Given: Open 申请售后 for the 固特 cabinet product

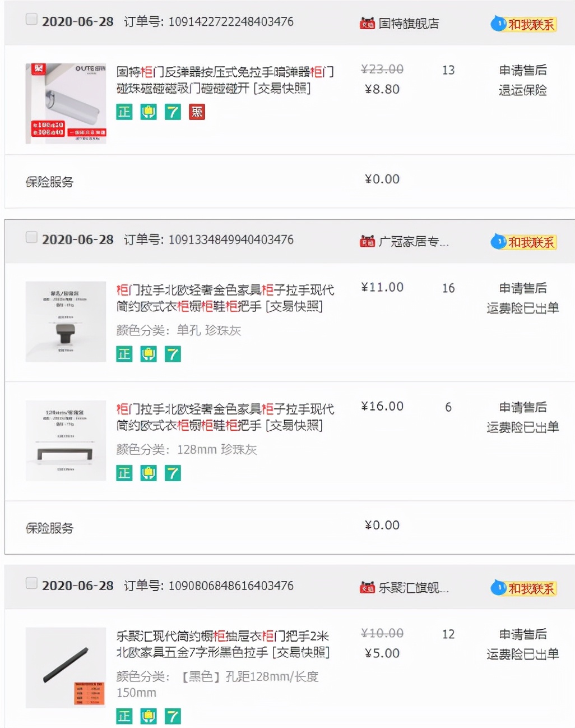Looking at the screenshot, I should pos(524,70).
